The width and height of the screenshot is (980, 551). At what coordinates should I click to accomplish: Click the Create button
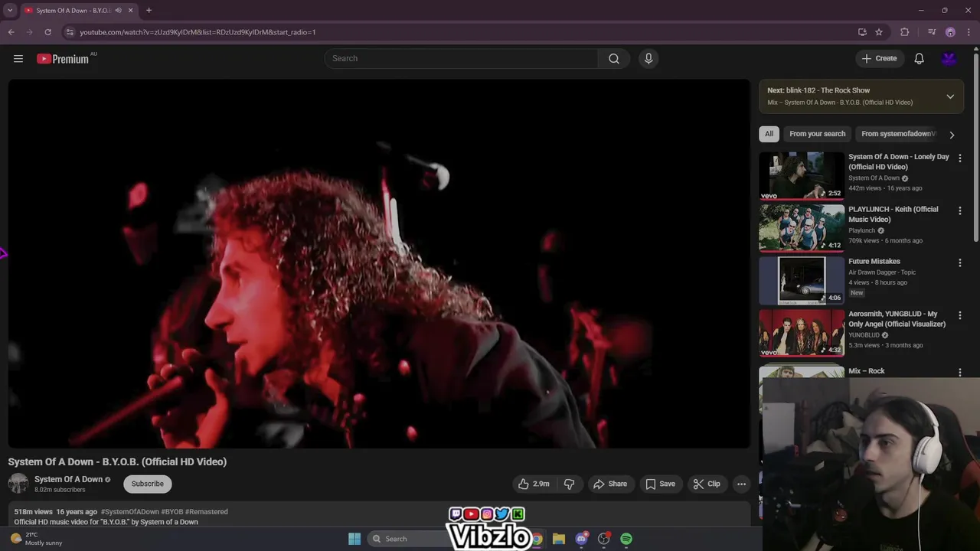(x=879, y=59)
